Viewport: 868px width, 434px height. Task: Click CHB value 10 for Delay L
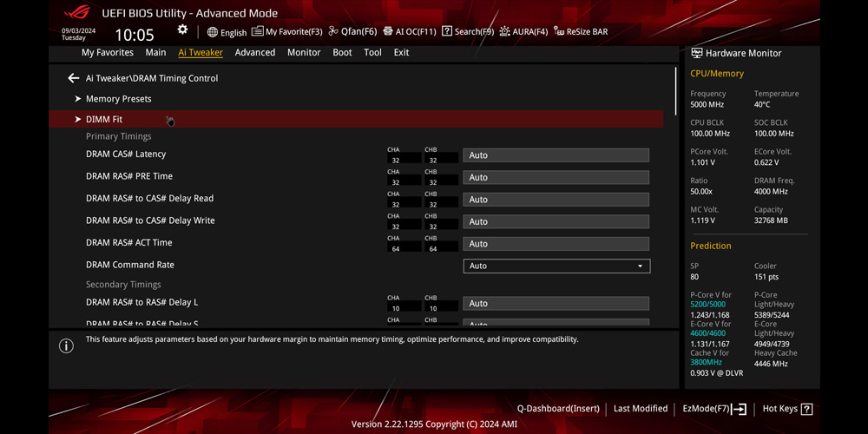(x=441, y=308)
